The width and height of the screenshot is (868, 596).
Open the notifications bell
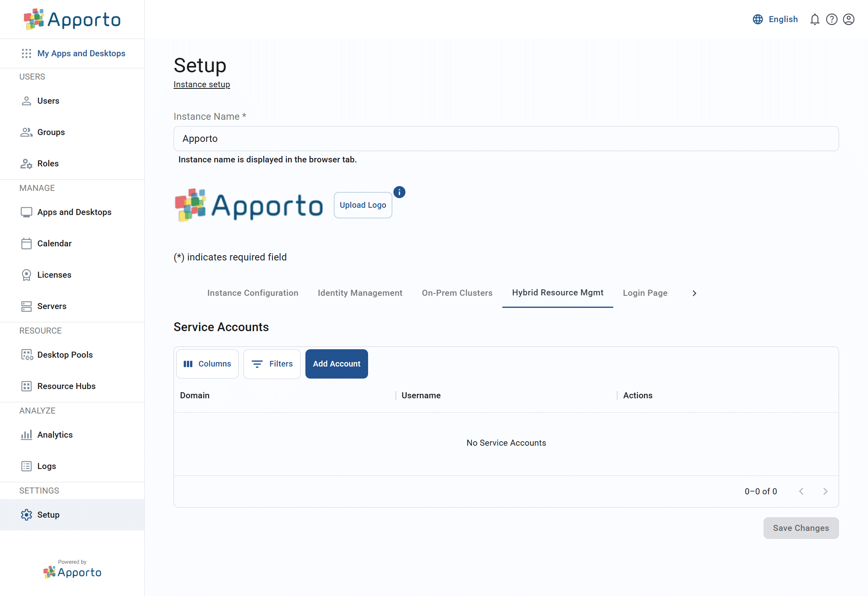coord(815,19)
